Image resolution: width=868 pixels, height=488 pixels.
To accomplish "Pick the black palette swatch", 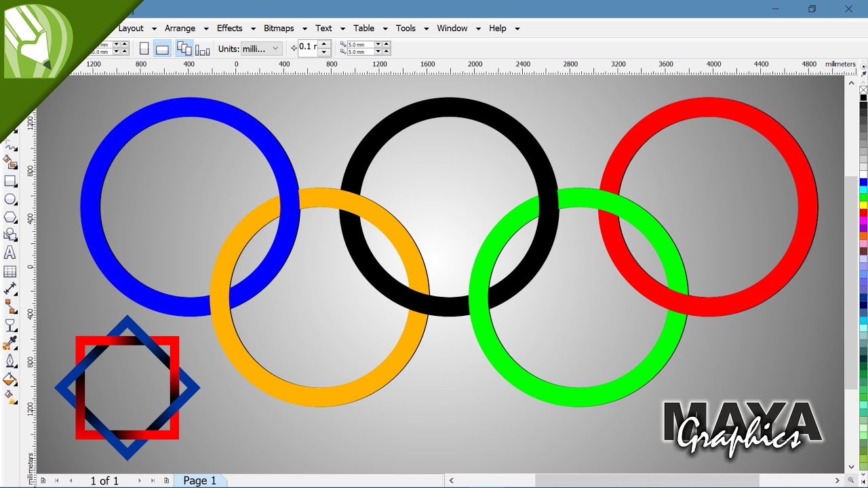I will 863,98.
